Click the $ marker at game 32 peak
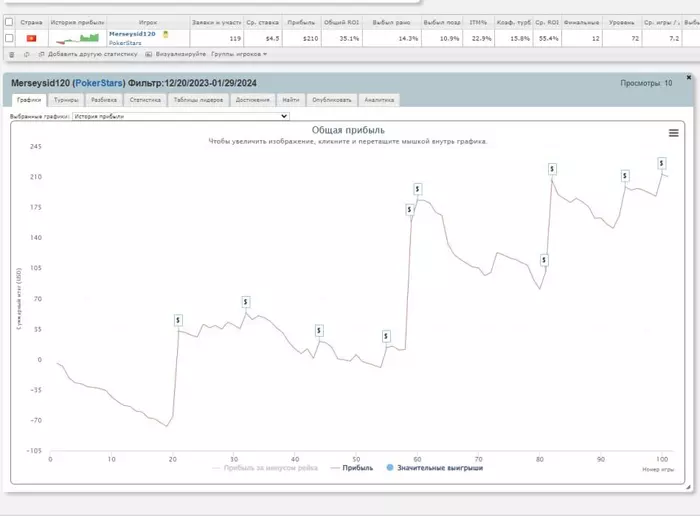Image resolution: width=700 pixels, height=516 pixels. pyautogui.click(x=246, y=302)
